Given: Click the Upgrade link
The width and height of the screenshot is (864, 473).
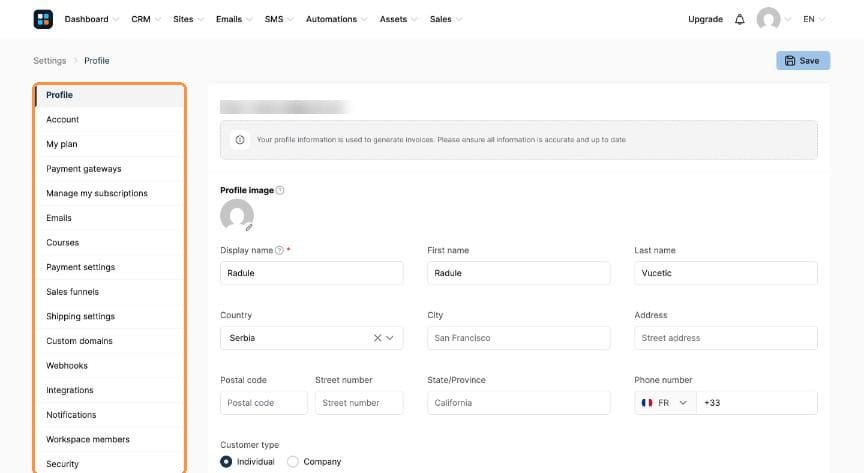Looking at the screenshot, I should click(x=705, y=19).
